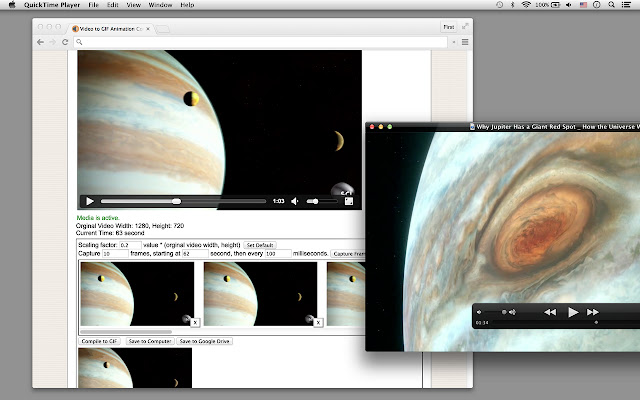Select the second captured frame thumbnail
This screenshot has height=400, width=640.
260,293
